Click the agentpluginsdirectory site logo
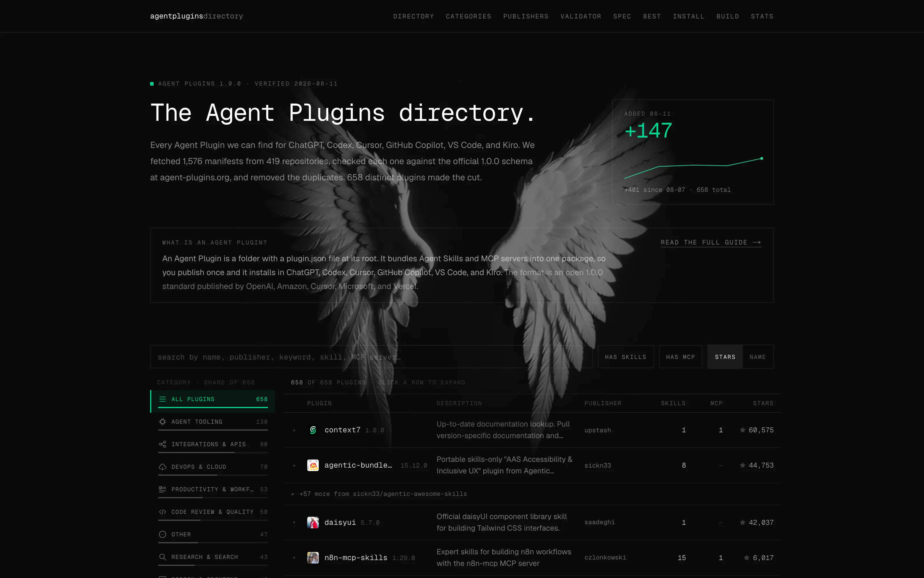Viewport: 924px width, 578px height. click(x=196, y=16)
